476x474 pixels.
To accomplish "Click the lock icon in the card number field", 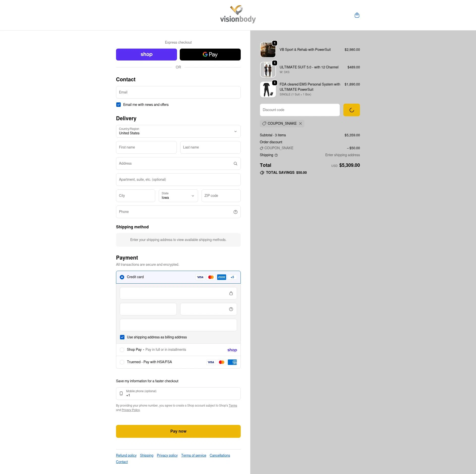I will click(231, 293).
